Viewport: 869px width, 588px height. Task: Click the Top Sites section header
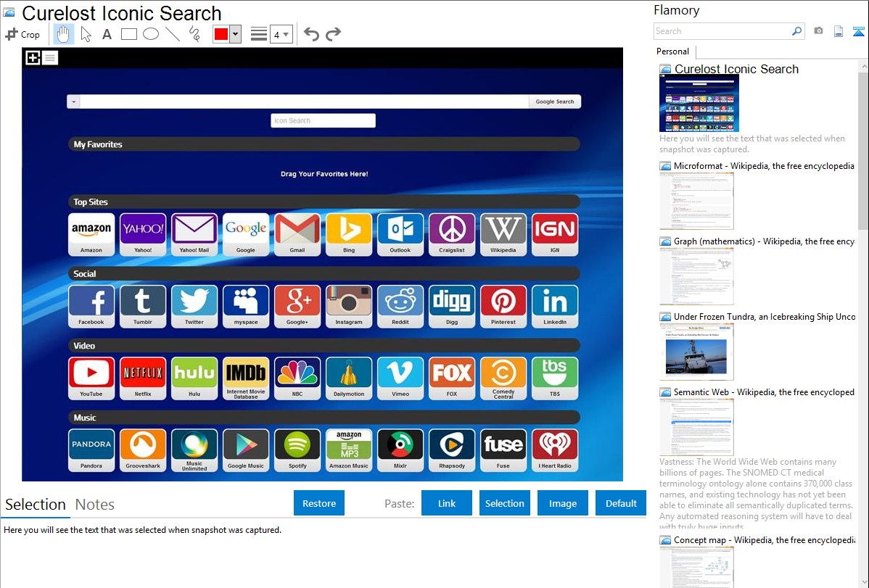(324, 202)
